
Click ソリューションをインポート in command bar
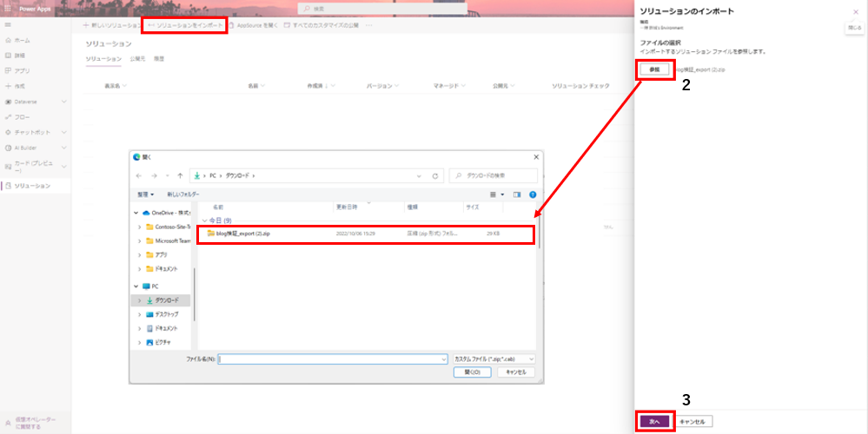pos(185,25)
